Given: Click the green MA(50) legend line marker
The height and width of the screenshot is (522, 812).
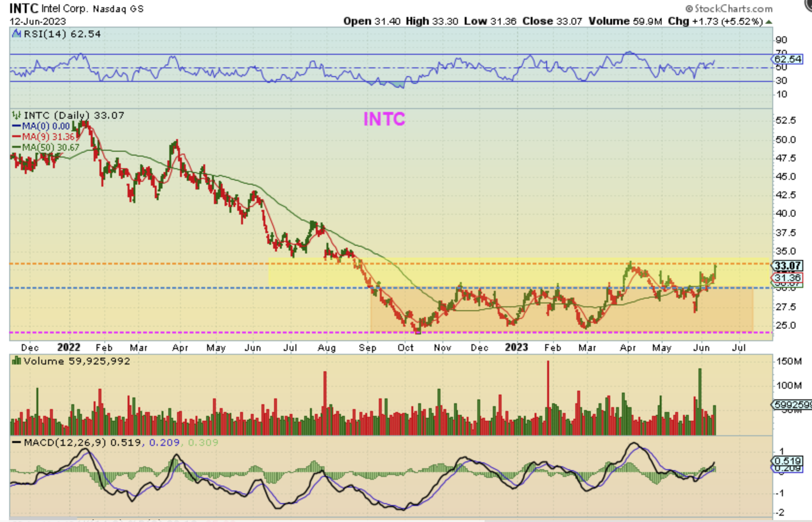Looking at the screenshot, I should [16, 147].
